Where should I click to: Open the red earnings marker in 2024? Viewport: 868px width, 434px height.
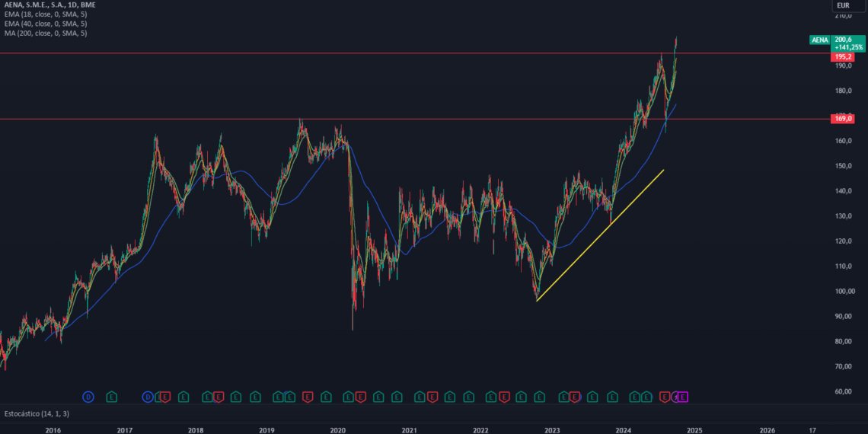pyautogui.click(x=665, y=397)
